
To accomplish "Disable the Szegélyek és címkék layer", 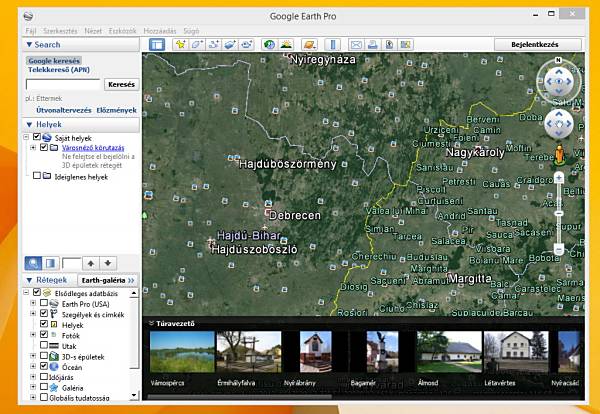I will (44, 313).
